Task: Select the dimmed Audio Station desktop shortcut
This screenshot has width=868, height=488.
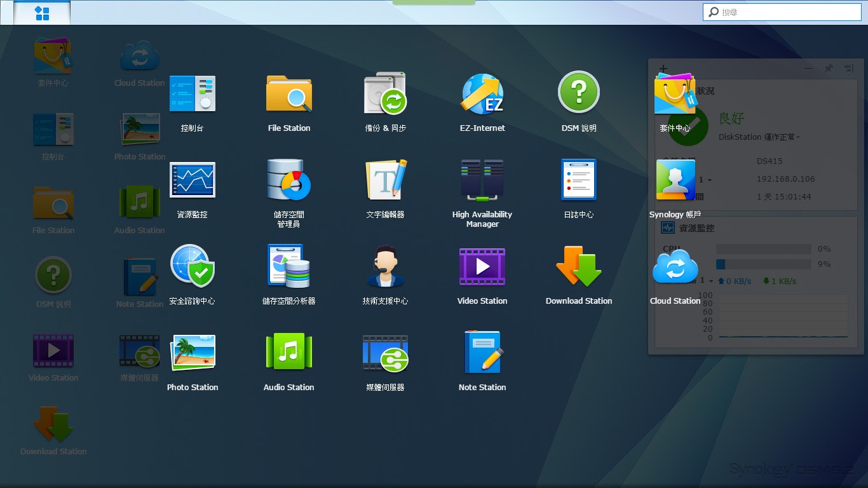Action: [x=140, y=210]
